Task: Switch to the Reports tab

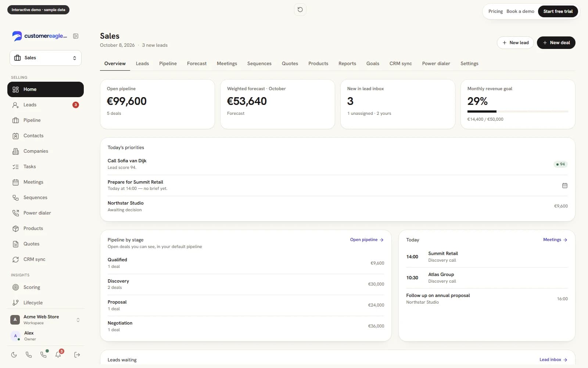Action: coord(347,64)
